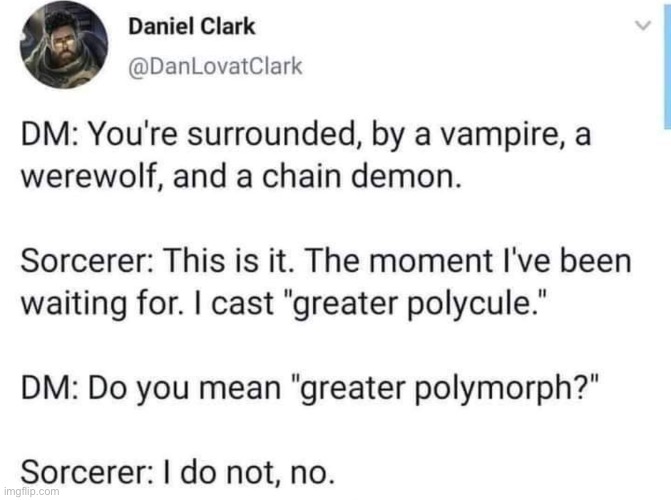Open Daniel Clark's profile avatar
This screenshot has width=671, height=500.
pos(64,45)
